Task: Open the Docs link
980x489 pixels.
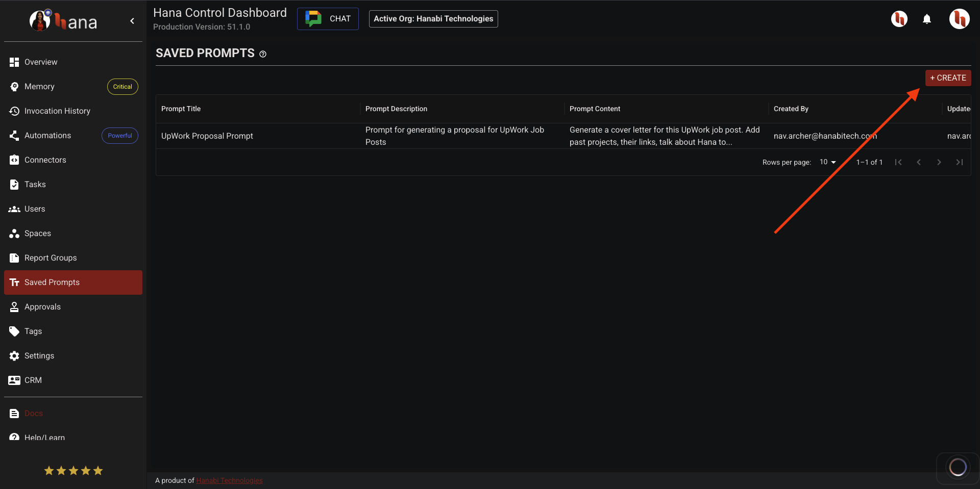Action: coord(34,414)
